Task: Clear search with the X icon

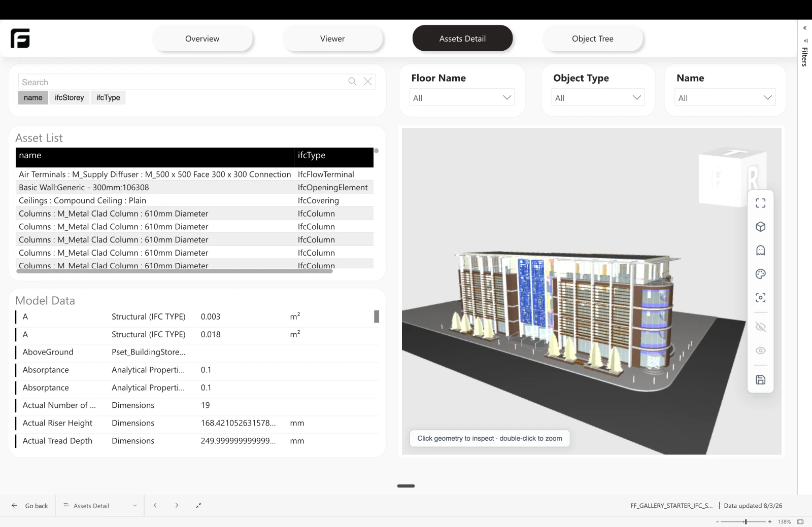Action: pyautogui.click(x=368, y=81)
